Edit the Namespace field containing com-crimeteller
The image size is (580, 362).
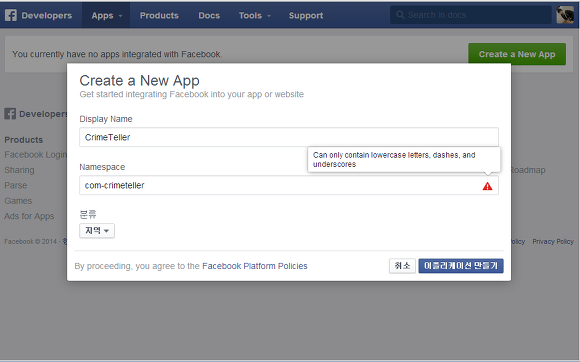(x=289, y=185)
